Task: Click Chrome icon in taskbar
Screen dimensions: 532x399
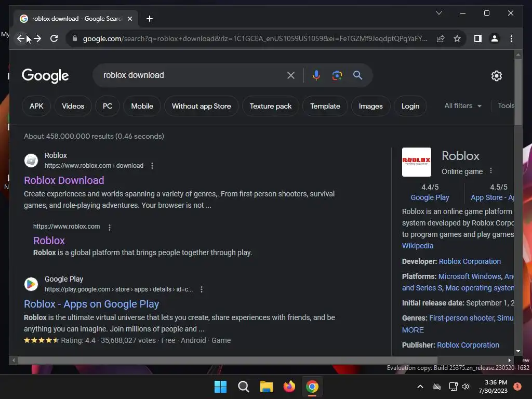Action: point(312,387)
